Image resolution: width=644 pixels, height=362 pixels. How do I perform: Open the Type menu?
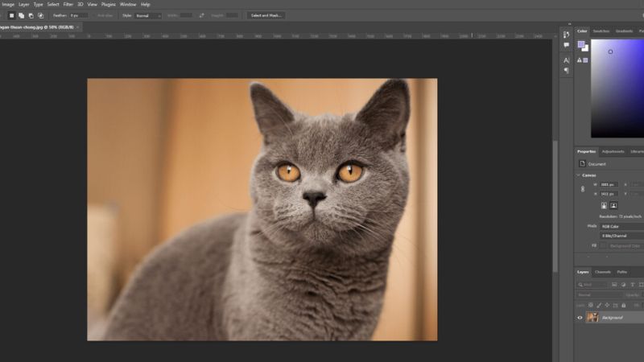[x=38, y=5]
